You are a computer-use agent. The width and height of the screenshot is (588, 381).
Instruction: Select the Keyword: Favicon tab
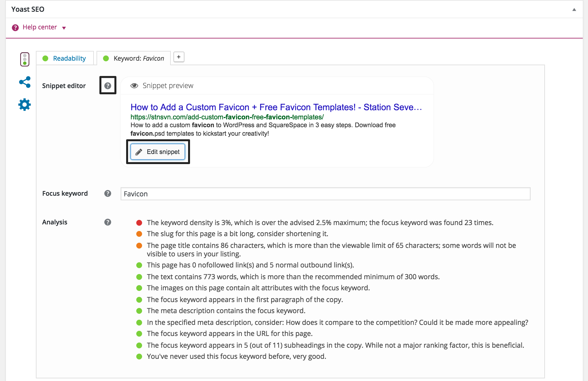[134, 58]
